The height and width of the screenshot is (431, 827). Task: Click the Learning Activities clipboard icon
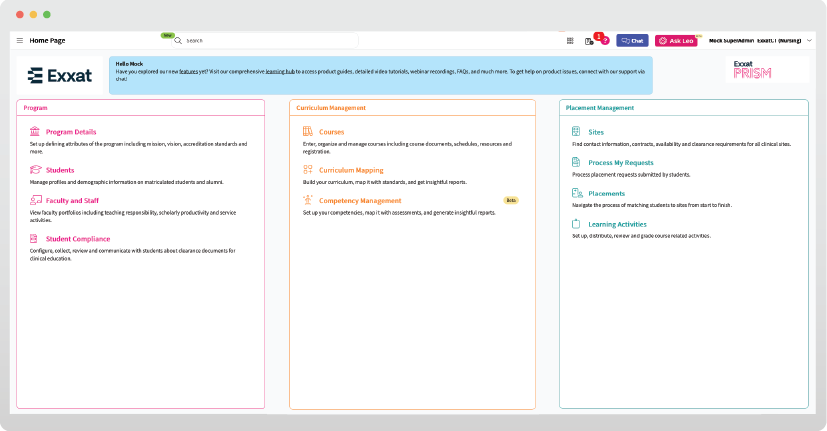(576, 224)
